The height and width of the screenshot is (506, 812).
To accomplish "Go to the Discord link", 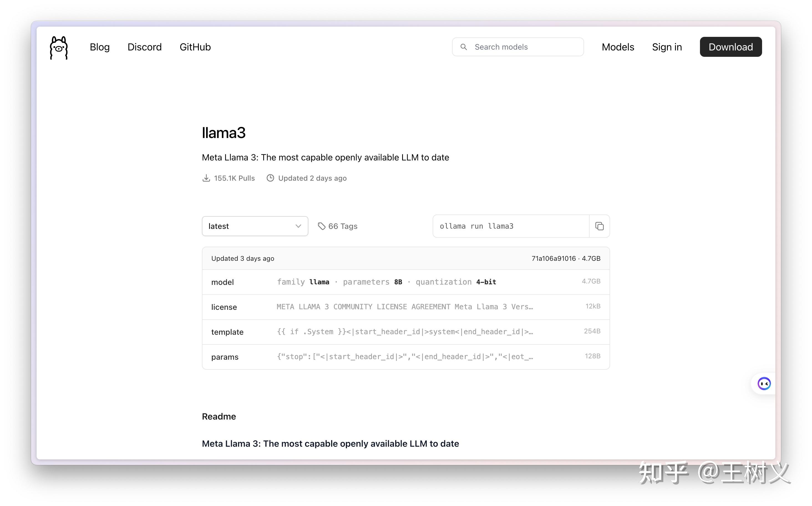I will 144,47.
